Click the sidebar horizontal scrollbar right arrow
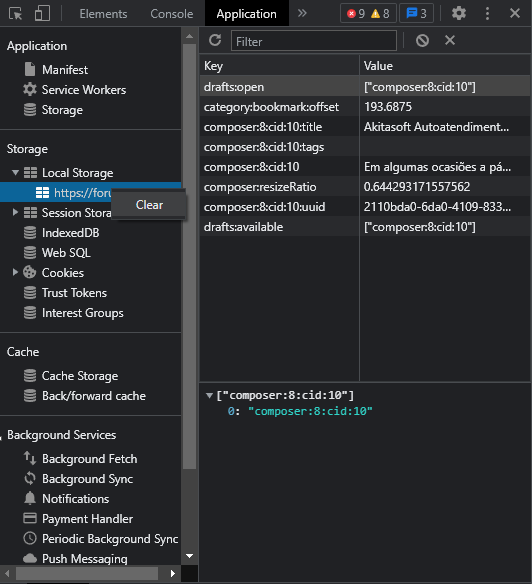The height and width of the screenshot is (584, 532). [x=172, y=573]
